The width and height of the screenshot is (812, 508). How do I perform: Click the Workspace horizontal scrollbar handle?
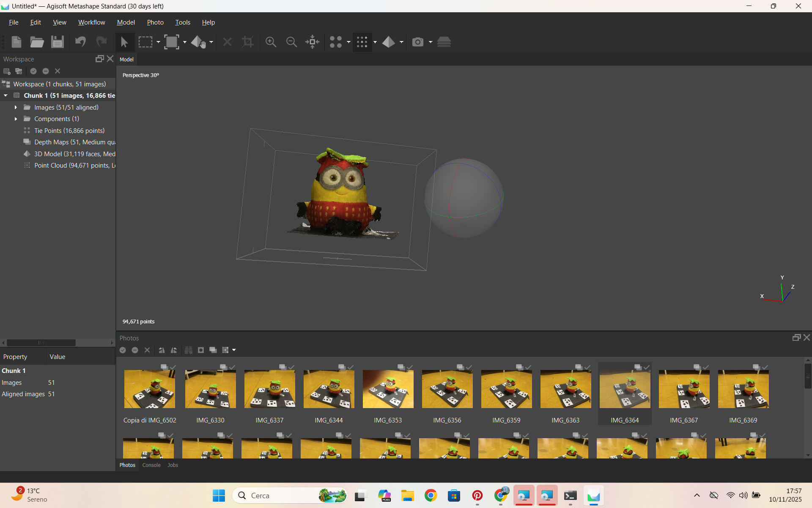[x=41, y=342]
